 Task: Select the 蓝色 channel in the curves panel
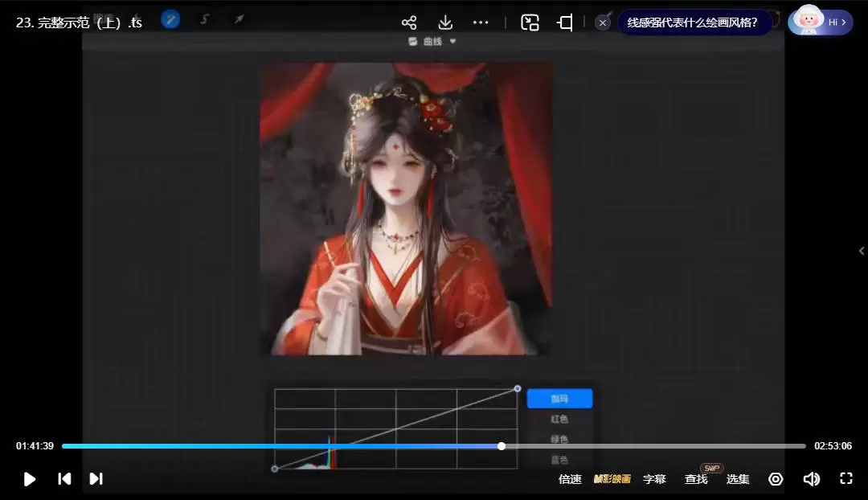point(559,459)
